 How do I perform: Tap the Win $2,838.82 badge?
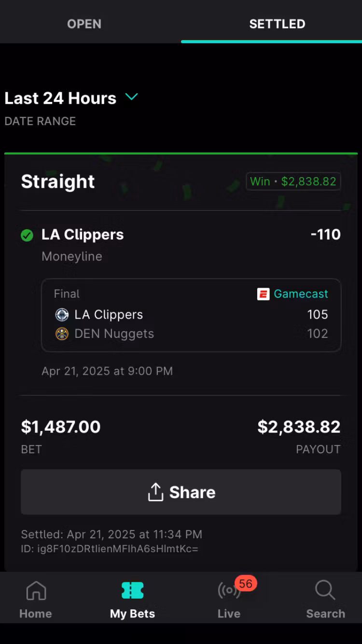pyautogui.click(x=293, y=182)
